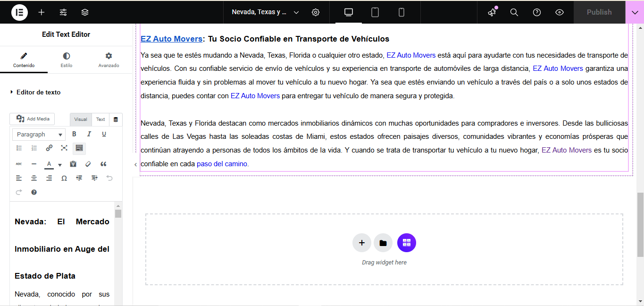Enter distraction-free fullscreen editor mode
This screenshot has width=644, height=306.
[x=64, y=148]
